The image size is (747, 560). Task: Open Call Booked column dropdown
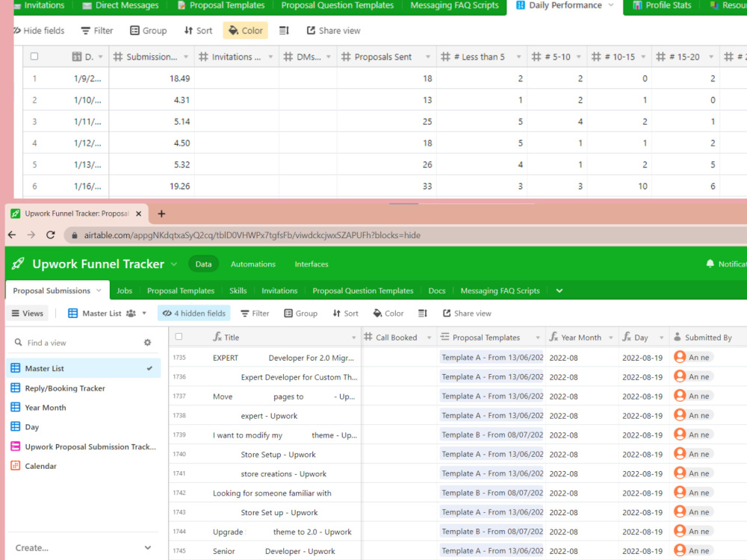click(429, 337)
